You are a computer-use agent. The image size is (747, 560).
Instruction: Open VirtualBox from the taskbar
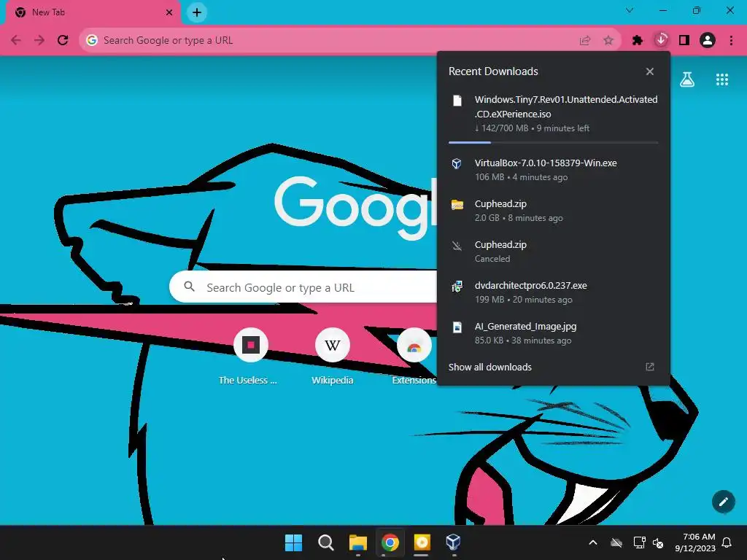click(x=454, y=542)
